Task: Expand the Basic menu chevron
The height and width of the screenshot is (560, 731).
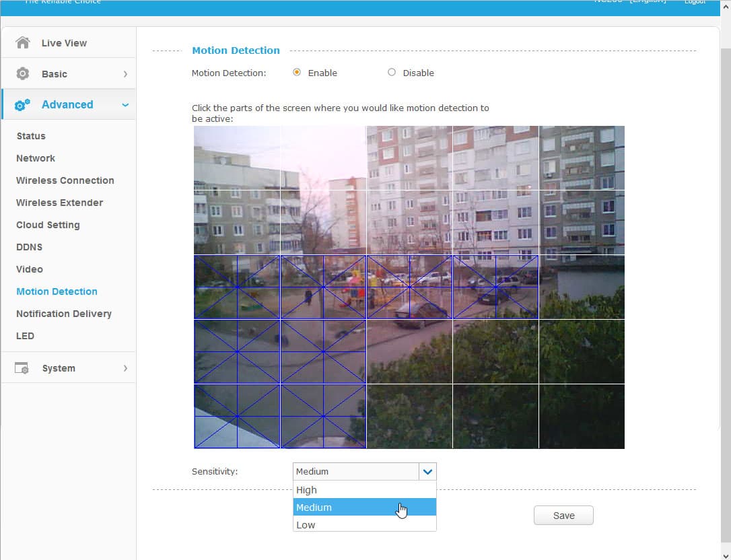Action: (x=125, y=73)
